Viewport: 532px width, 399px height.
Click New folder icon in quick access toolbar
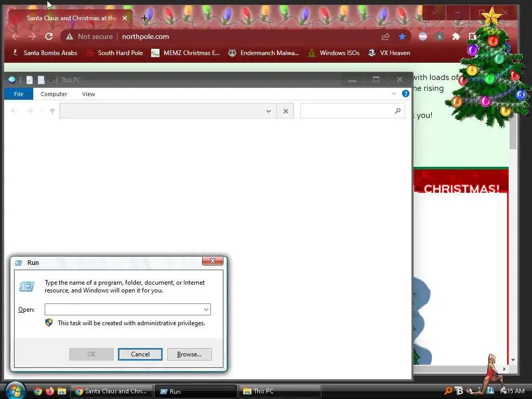point(41,79)
